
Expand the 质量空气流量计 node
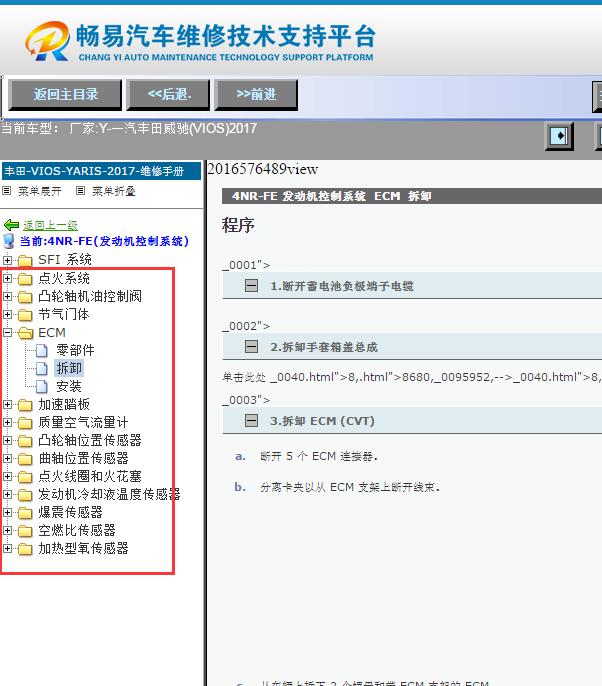(7, 422)
